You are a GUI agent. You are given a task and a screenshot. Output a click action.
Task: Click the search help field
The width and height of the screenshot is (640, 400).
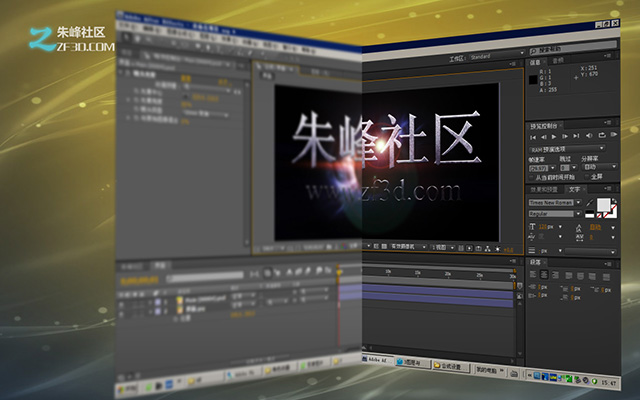click(573, 48)
